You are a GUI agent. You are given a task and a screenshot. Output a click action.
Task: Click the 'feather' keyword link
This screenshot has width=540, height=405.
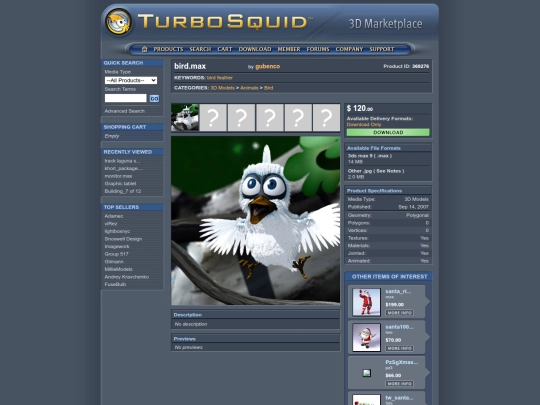click(x=225, y=78)
